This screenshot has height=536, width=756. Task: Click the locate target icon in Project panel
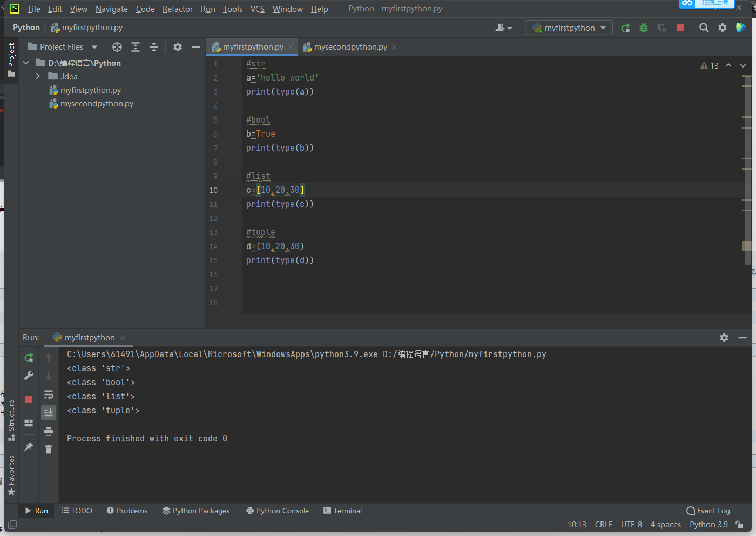[117, 47]
